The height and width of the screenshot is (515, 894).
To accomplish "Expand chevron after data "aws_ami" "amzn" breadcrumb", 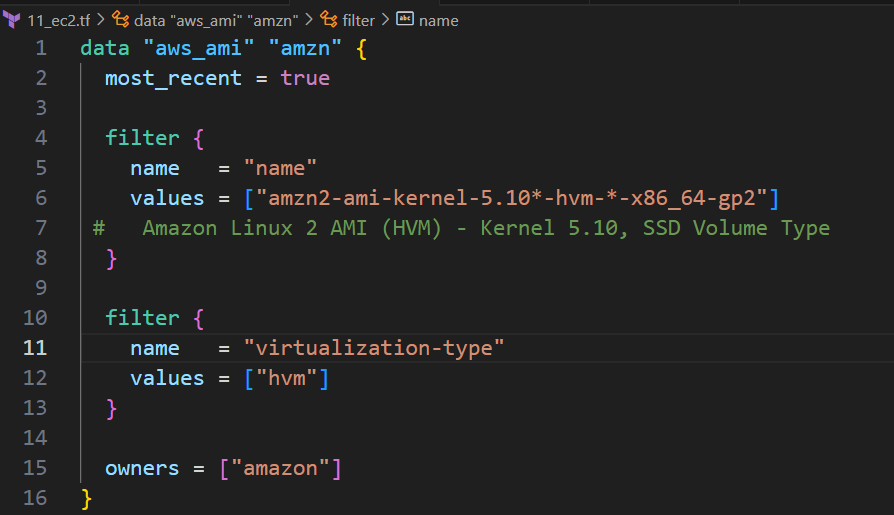I will pos(309,20).
